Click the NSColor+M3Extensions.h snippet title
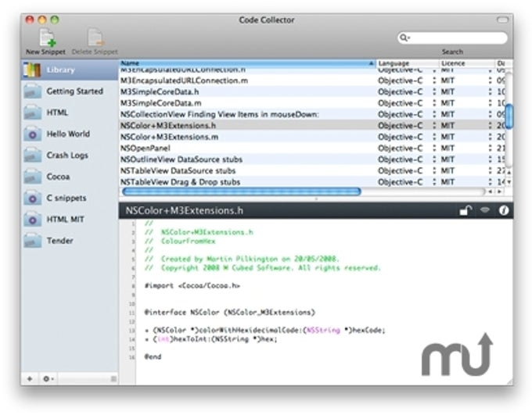 click(x=184, y=210)
